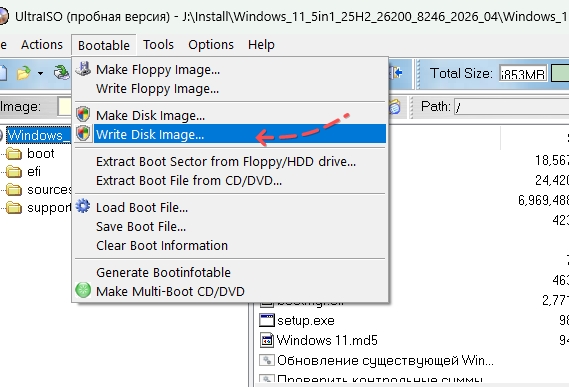569x387 pixels.
Task: Open the Actions menu
Action: coord(42,45)
